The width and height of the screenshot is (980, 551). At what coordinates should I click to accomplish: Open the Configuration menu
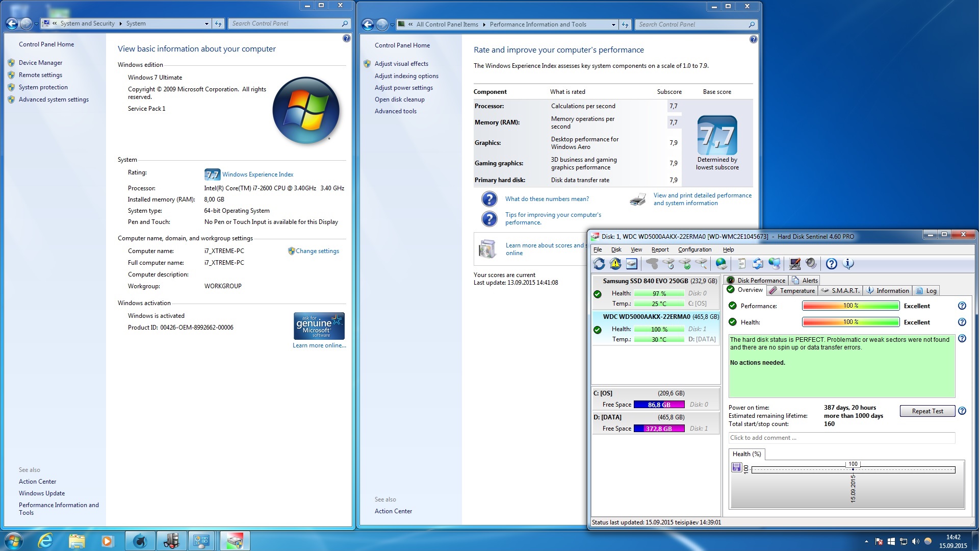[x=694, y=250]
